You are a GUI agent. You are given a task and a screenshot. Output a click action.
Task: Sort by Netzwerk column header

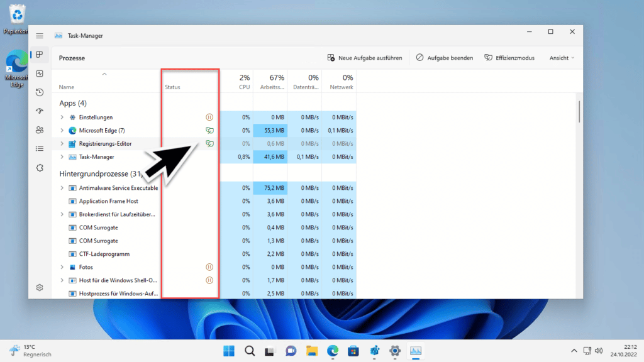(x=339, y=81)
